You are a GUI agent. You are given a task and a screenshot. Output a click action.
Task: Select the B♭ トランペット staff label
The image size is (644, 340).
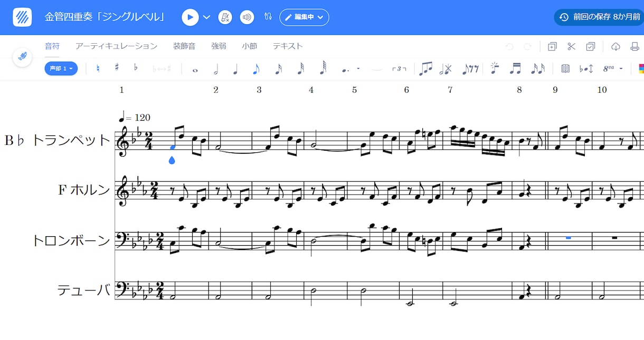58,140
